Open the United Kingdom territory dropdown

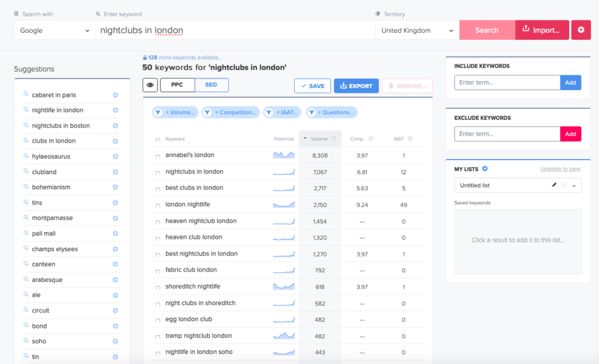[x=418, y=30]
